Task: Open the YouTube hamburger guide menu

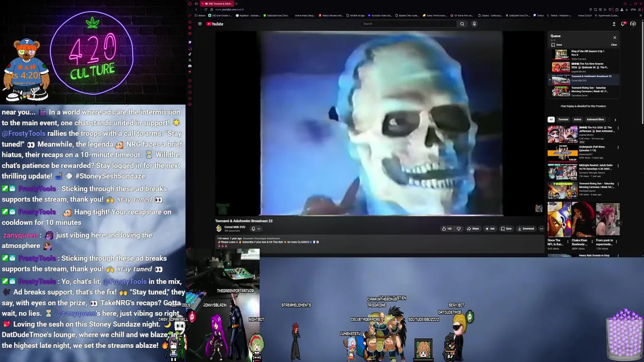Action: tap(200, 24)
